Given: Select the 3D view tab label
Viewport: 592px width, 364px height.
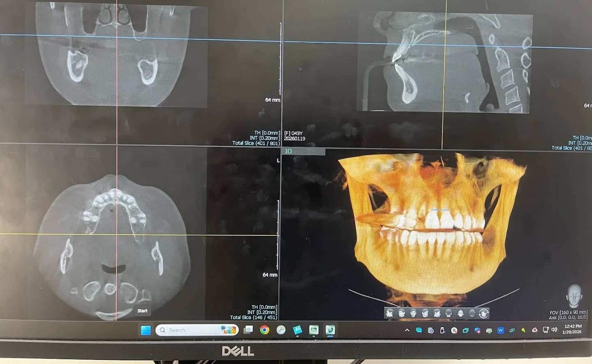Looking at the screenshot, I should tap(288, 151).
